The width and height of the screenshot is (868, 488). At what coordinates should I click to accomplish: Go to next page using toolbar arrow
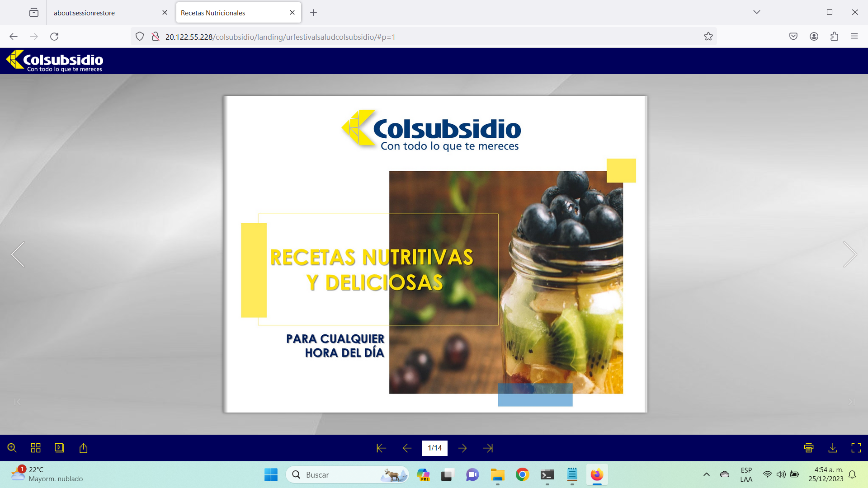tap(462, 448)
